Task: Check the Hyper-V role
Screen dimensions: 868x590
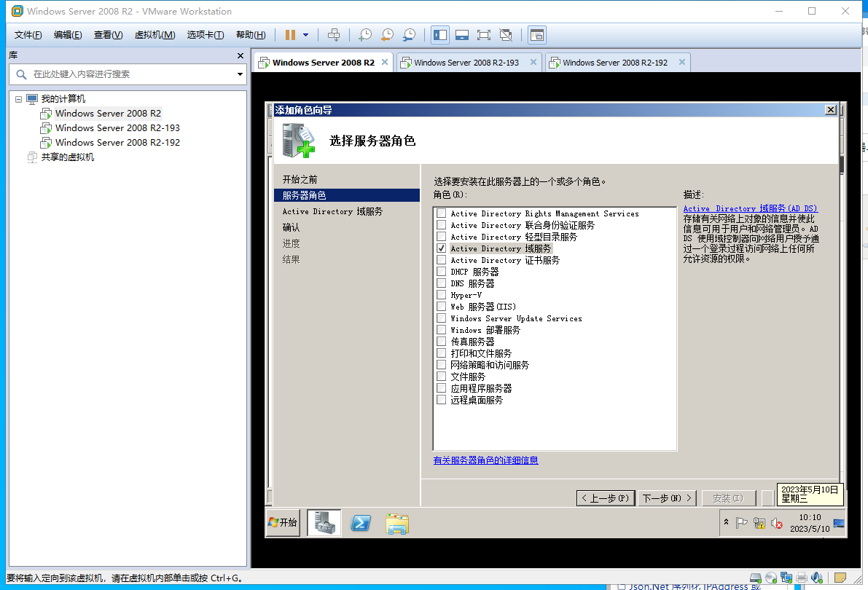Action: (x=441, y=294)
